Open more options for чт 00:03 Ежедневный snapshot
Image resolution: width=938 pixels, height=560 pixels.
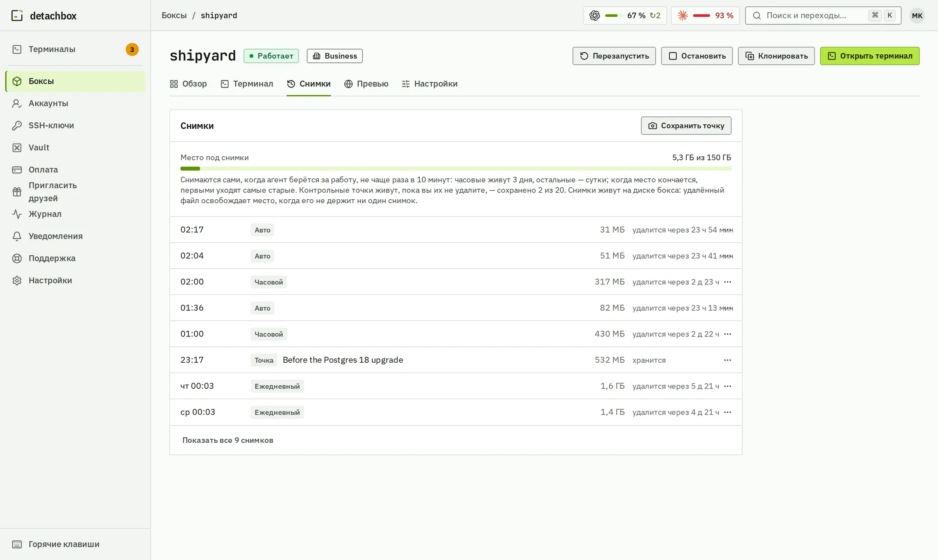coord(727,386)
